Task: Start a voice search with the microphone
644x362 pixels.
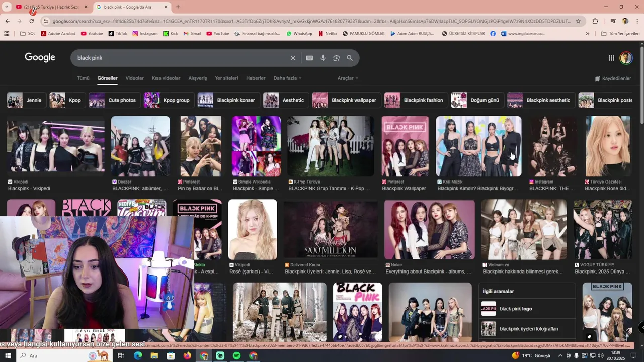Action: pos(323,58)
